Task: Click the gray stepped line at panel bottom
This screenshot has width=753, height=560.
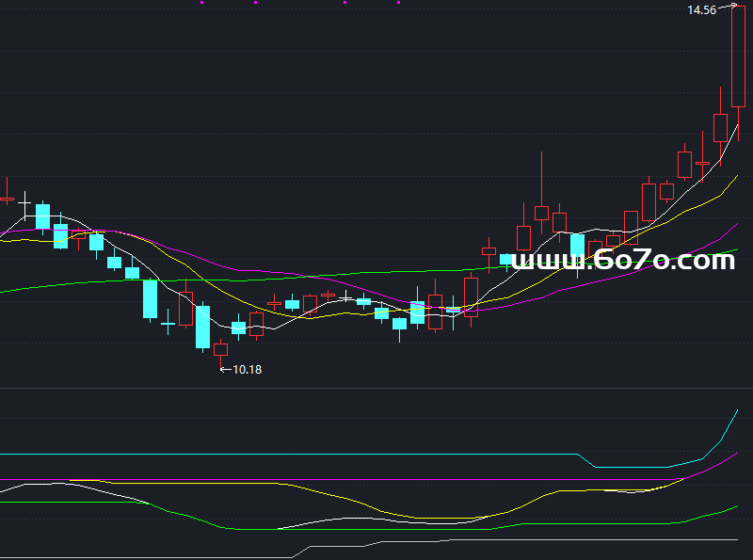Action: tap(565, 539)
